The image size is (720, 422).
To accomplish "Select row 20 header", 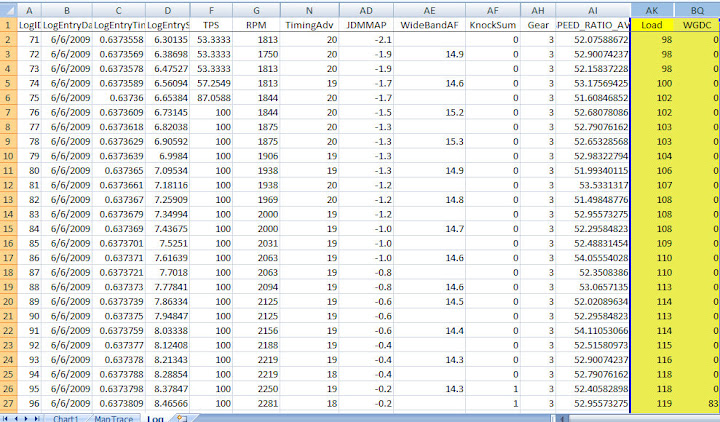I will pos(8,302).
